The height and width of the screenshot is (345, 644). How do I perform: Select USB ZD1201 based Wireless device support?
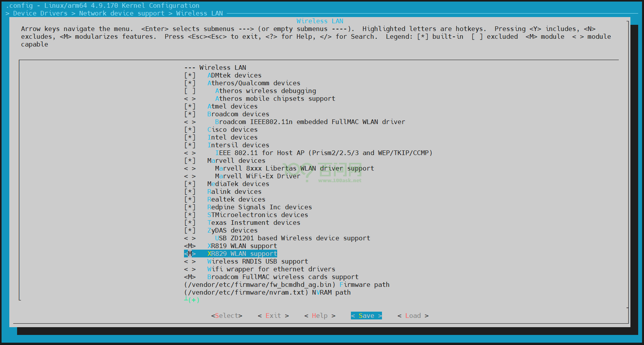[x=292, y=238]
